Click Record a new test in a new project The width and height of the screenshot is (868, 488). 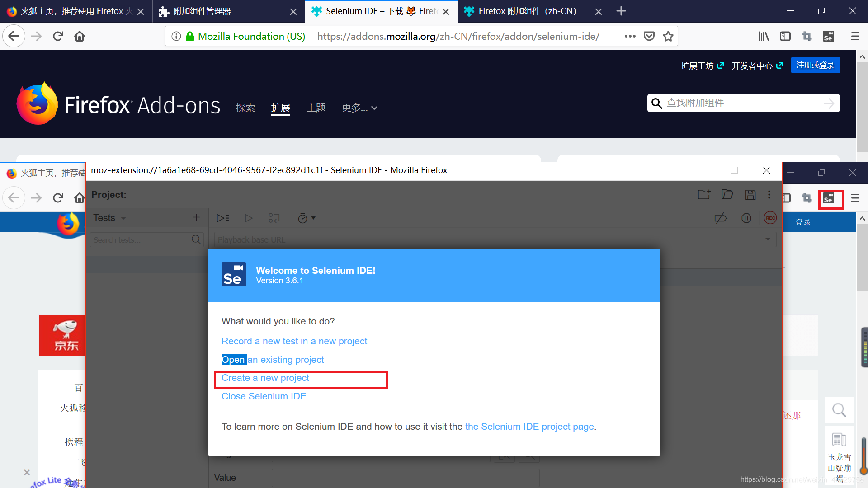click(x=294, y=341)
